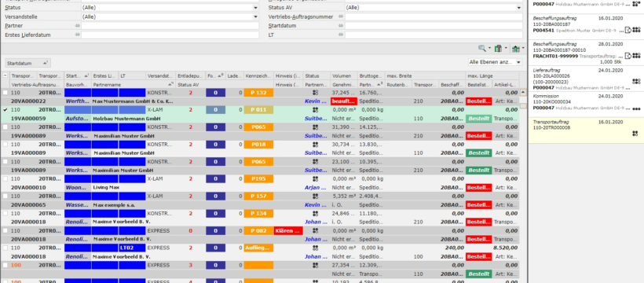Click status icon on Transportauftrag card
The height and width of the screenshot is (283, 644).
click(635, 134)
